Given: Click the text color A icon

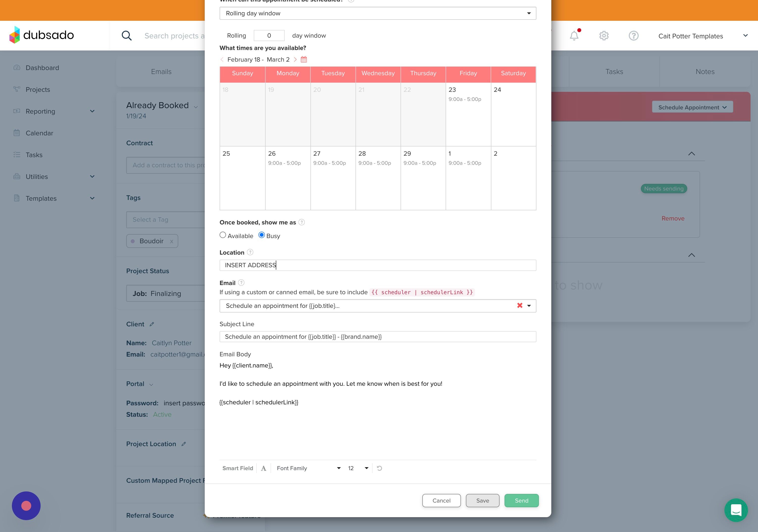Looking at the screenshot, I should (263, 468).
